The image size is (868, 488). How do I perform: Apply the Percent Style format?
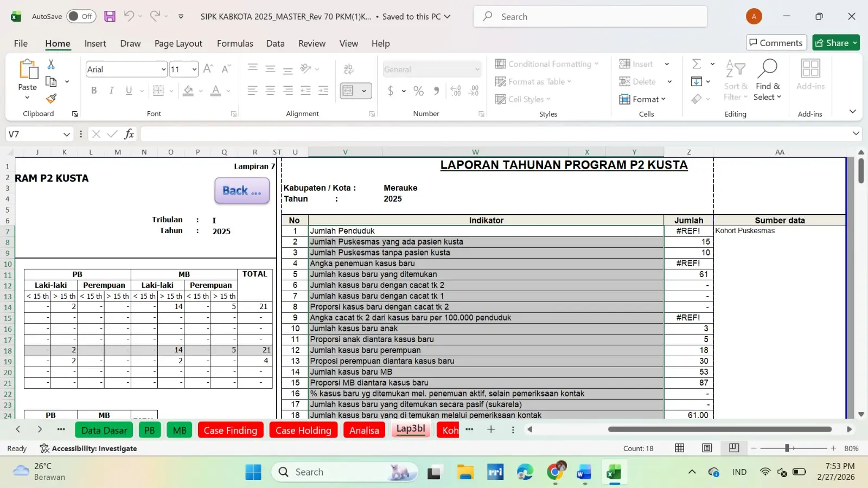coord(418,91)
